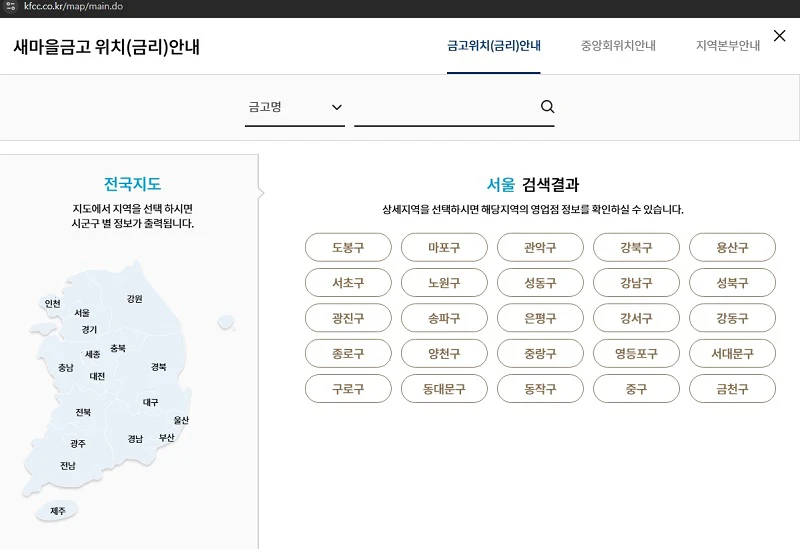Screen dimensions: 800x549
Task: Click the 새마을금고 위치(금리)안내 page title
Action: [x=106, y=46]
